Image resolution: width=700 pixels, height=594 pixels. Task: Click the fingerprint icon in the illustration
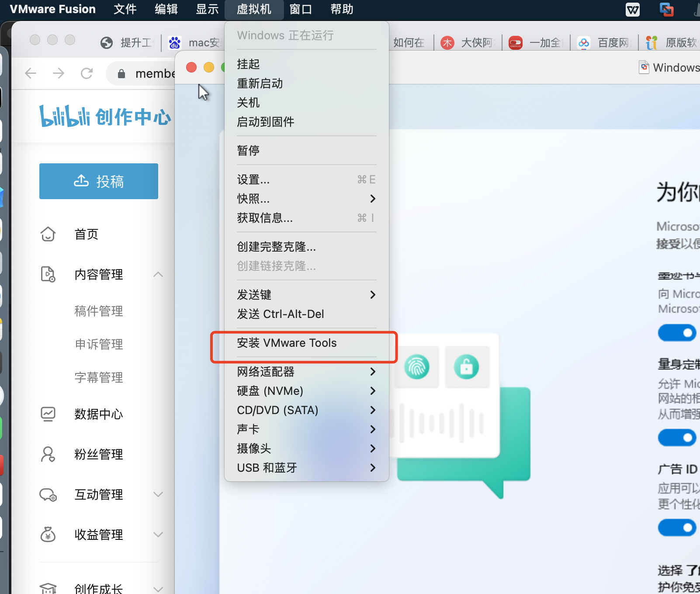point(417,367)
